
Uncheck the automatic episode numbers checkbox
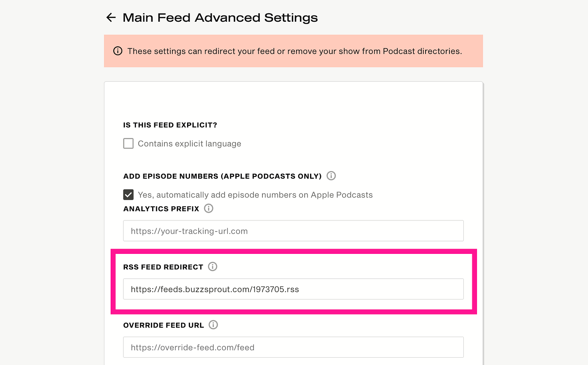128,194
